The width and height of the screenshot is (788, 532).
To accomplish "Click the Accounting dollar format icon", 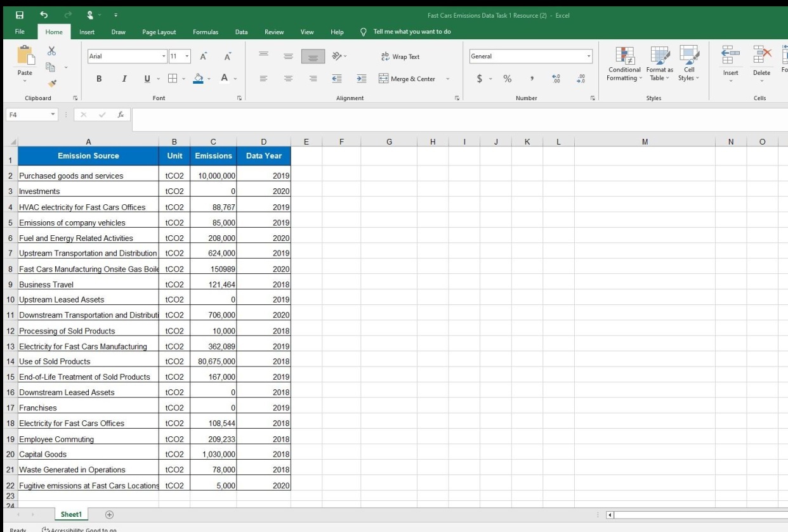I will tap(480, 79).
